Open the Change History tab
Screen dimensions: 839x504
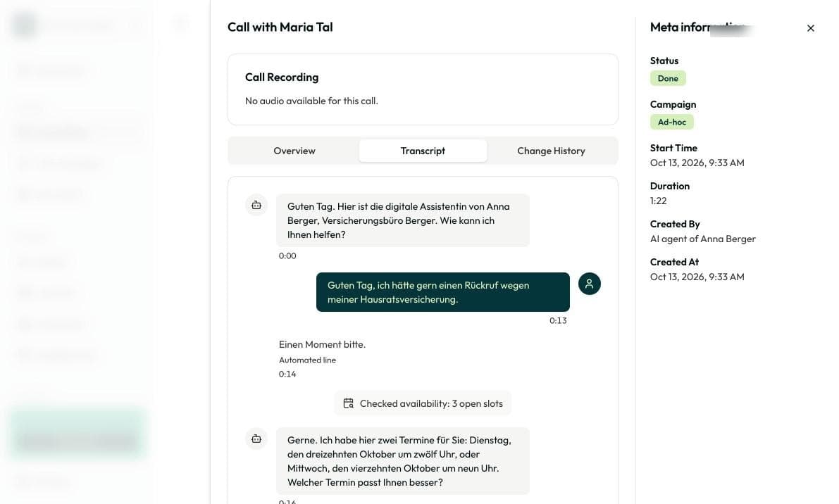(551, 151)
